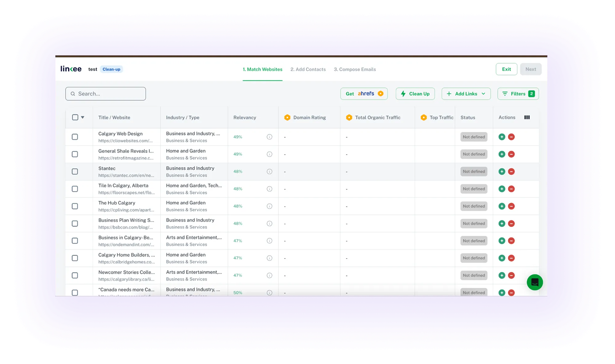Click the Clean Up button
Screen dimensions: 615x364
(x=415, y=94)
